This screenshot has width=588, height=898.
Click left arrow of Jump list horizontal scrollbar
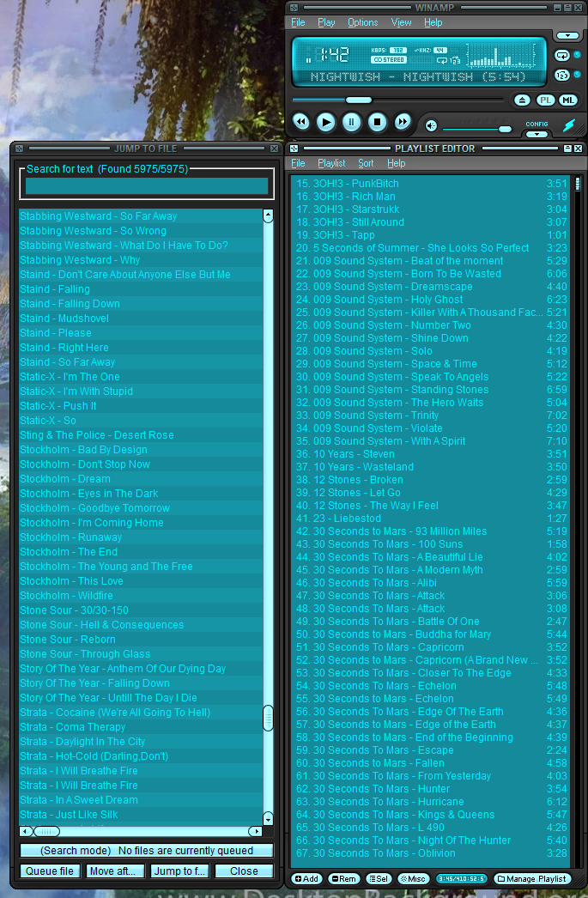[x=26, y=831]
